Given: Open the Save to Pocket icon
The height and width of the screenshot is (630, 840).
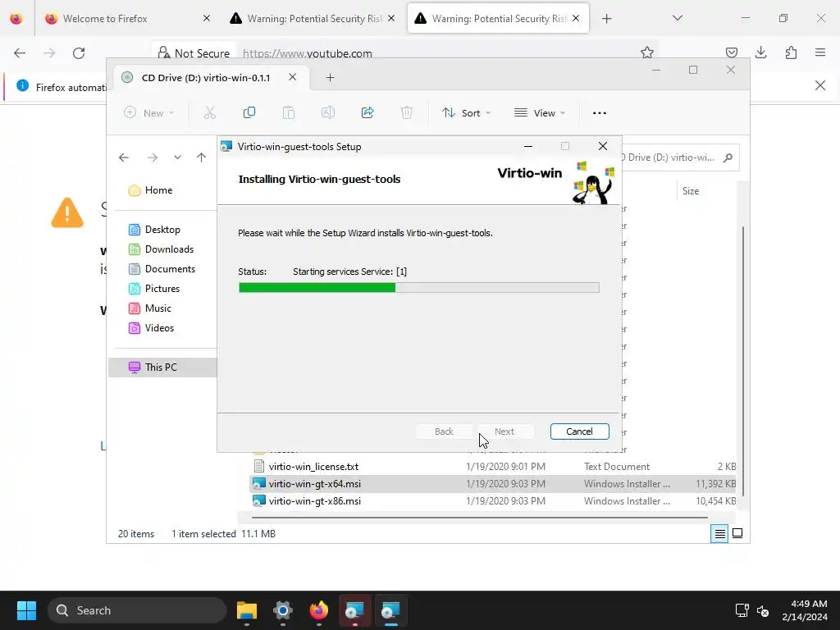Looking at the screenshot, I should pos(731,52).
